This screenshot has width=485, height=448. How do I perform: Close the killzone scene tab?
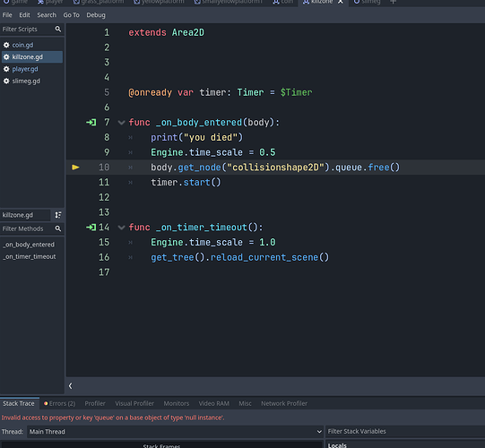tap(341, 2)
